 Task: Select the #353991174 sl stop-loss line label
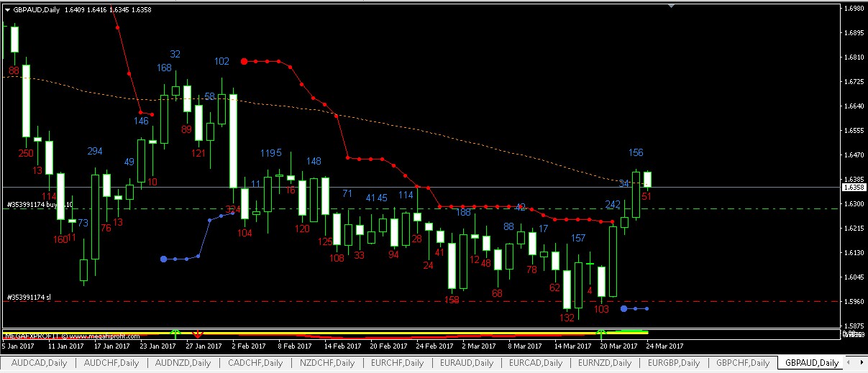point(29,297)
